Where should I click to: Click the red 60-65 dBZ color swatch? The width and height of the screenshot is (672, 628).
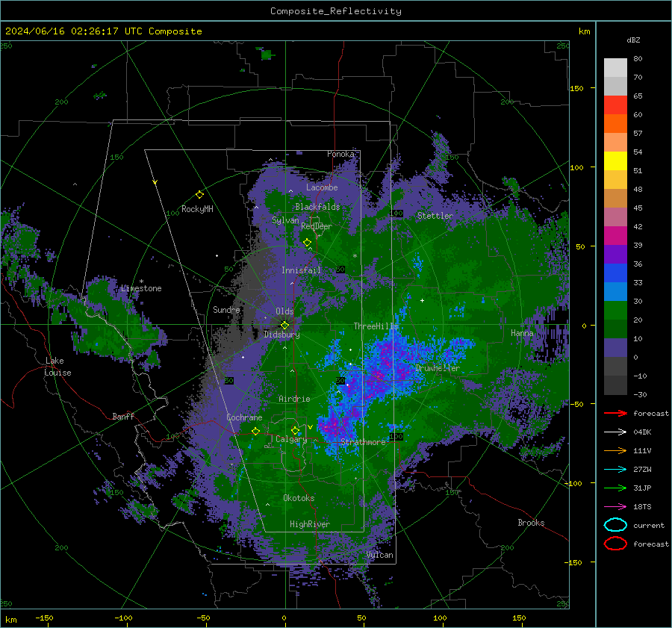tap(615, 105)
